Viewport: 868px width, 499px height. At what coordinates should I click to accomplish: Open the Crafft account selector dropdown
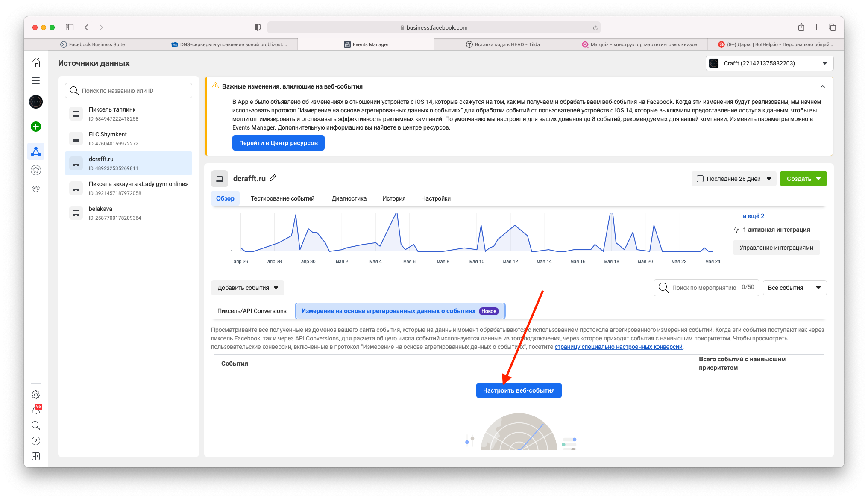pyautogui.click(x=769, y=63)
